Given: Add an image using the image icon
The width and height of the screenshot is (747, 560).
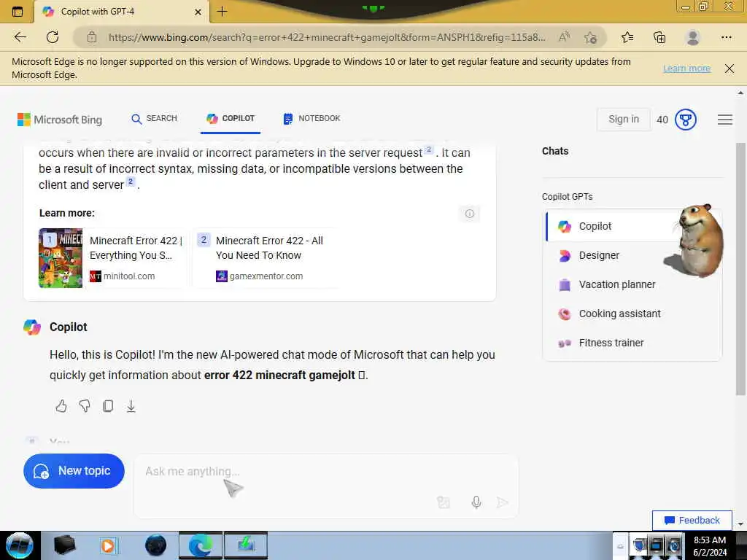Looking at the screenshot, I should tap(443, 502).
